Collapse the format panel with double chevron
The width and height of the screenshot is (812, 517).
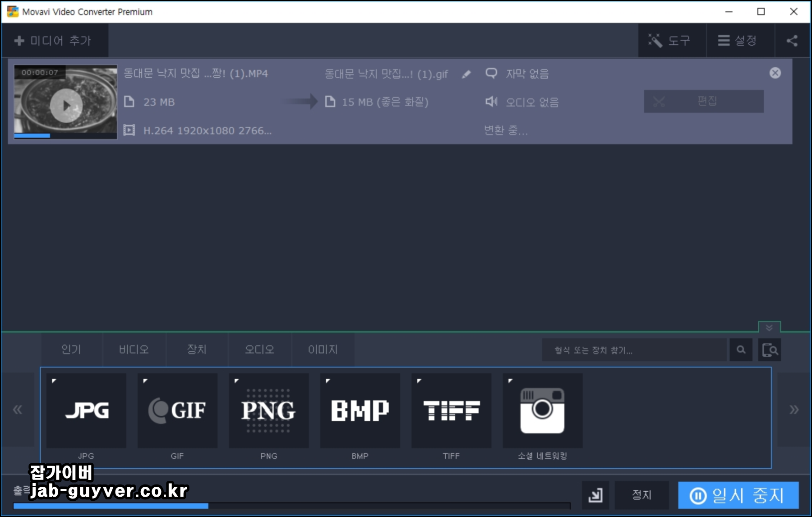point(769,327)
